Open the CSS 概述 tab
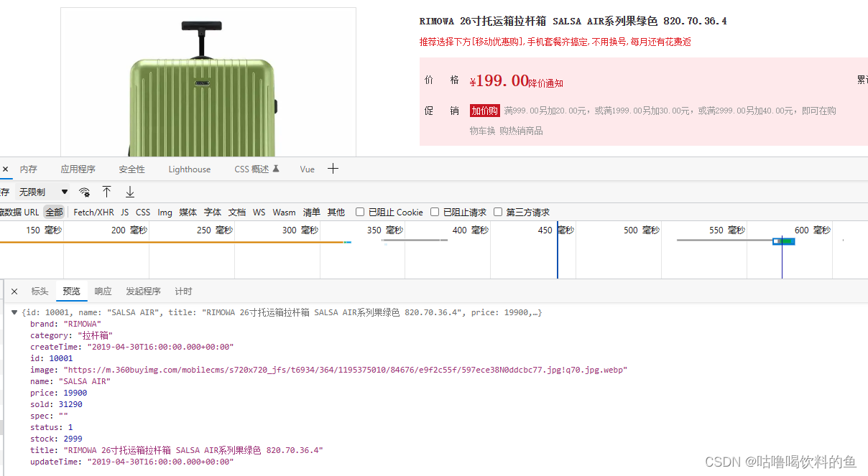868x476 pixels. pyautogui.click(x=257, y=169)
